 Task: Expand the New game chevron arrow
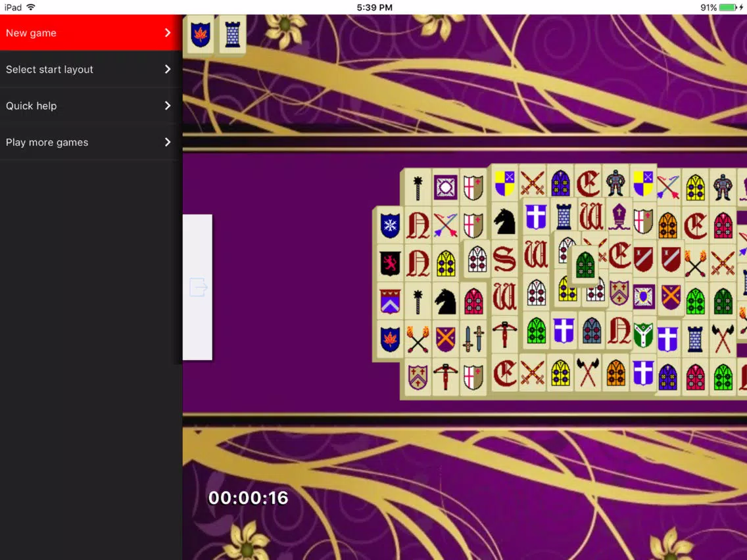167,33
